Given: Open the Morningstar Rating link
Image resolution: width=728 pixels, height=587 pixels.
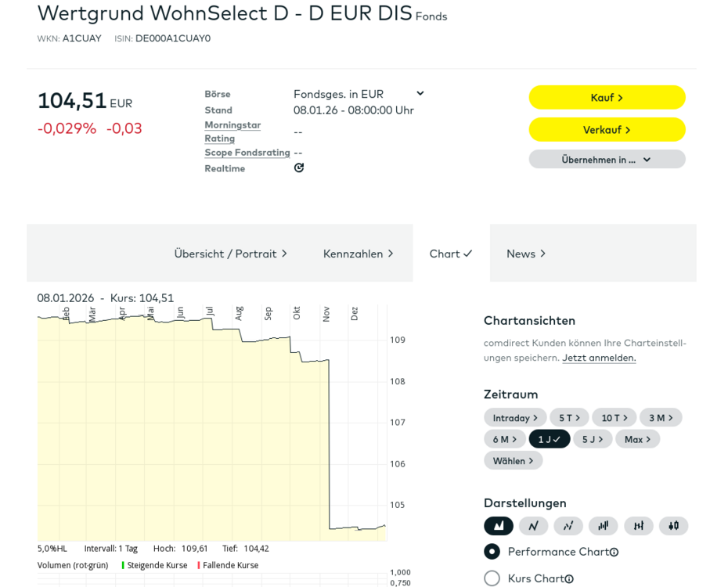Looking at the screenshot, I should pyautogui.click(x=232, y=131).
